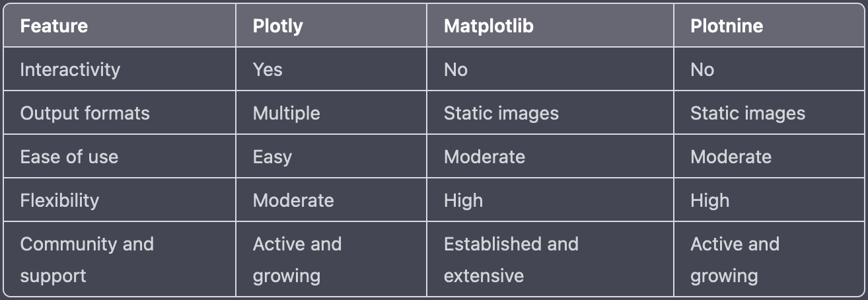The height and width of the screenshot is (300, 868).
Task: Select Plotly's Easy cell
Action: click(331, 157)
